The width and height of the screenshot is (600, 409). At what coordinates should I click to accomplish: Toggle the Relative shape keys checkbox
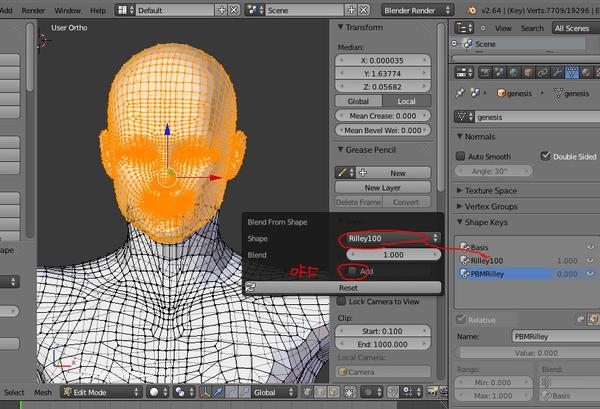[x=461, y=319]
